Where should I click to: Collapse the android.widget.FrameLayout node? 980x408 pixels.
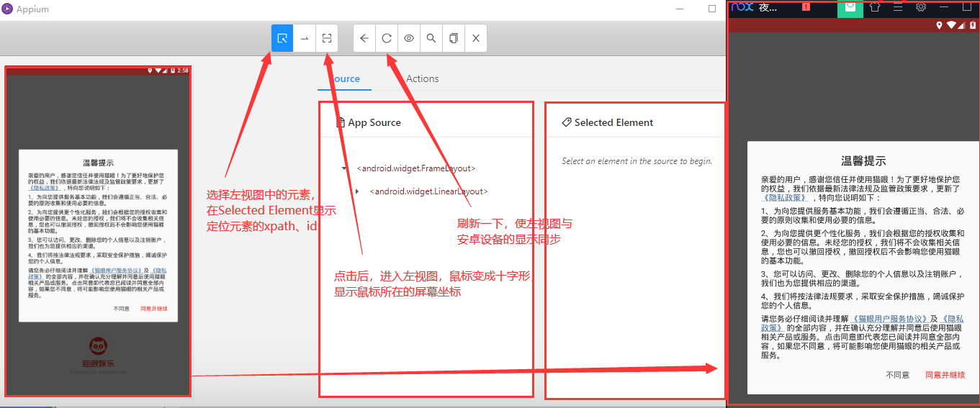point(344,168)
